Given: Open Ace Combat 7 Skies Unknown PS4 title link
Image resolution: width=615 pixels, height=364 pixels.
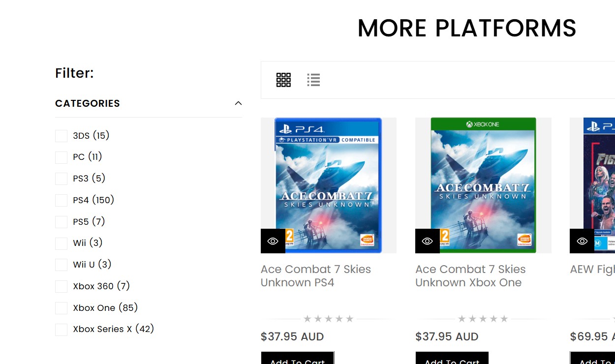Looking at the screenshot, I should pyautogui.click(x=316, y=276).
